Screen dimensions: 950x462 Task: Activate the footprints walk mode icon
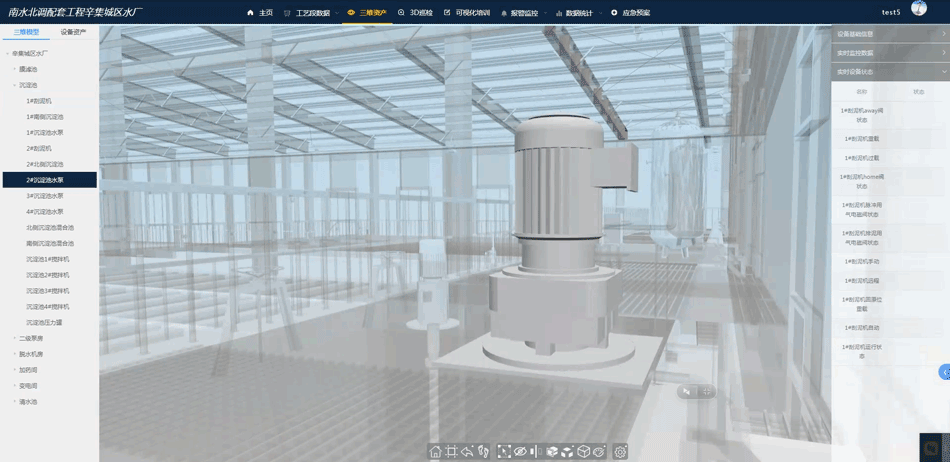click(x=482, y=452)
